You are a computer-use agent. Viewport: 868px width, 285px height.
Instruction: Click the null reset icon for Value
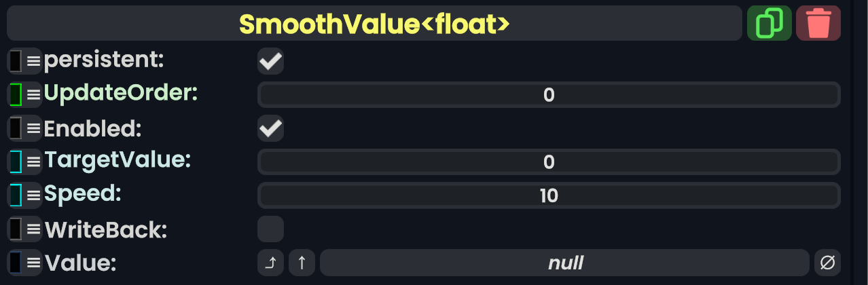827,263
